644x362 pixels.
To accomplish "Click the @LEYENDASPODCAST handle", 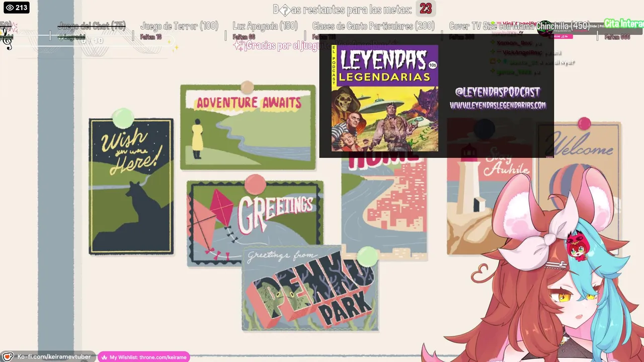I will pyautogui.click(x=497, y=92).
